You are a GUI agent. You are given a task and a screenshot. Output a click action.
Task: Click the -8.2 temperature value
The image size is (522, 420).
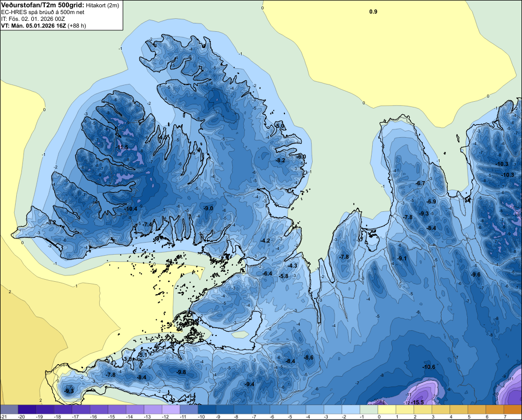click(x=280, y=160)
